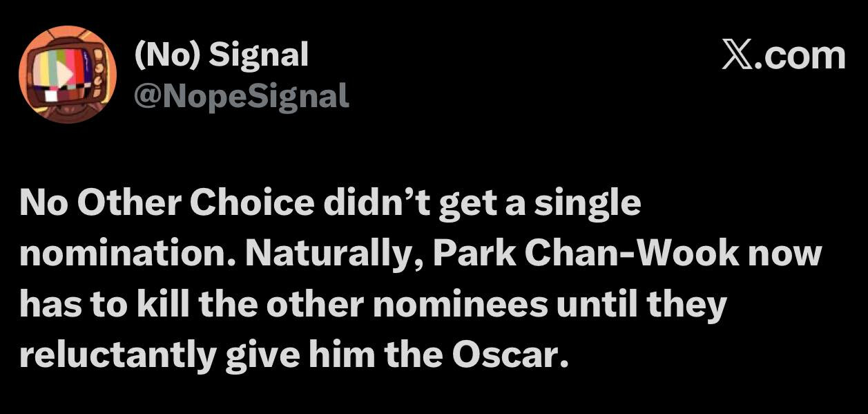Click the play triangle on the avatar's TV screen
The image size is (868, 414).
(x=64, y=70)
